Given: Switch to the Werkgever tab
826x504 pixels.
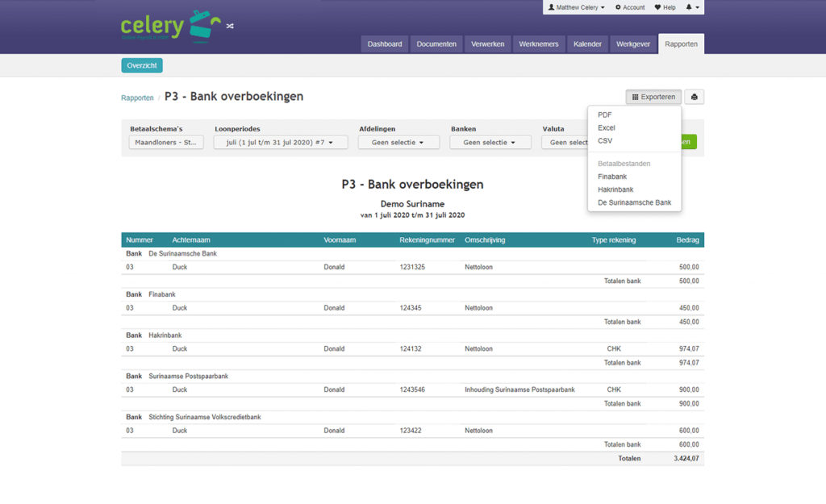Looking at the screenshot, I should click(632, 44).
